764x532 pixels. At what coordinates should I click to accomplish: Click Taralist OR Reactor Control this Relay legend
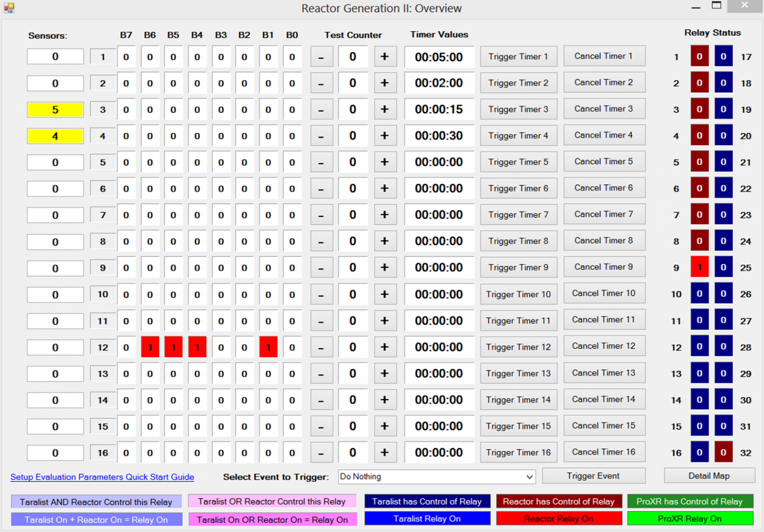point(272,502)
